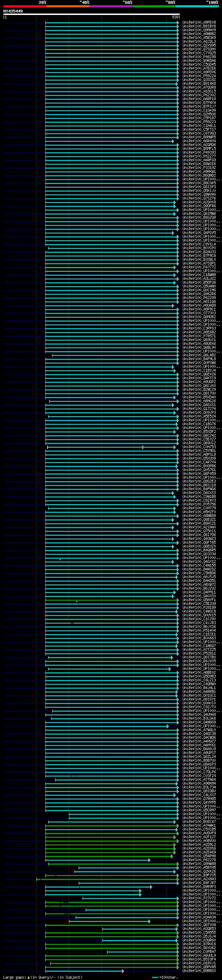
Task: Open hit UniRef100_Q2V995
Action: click(199, 45)
